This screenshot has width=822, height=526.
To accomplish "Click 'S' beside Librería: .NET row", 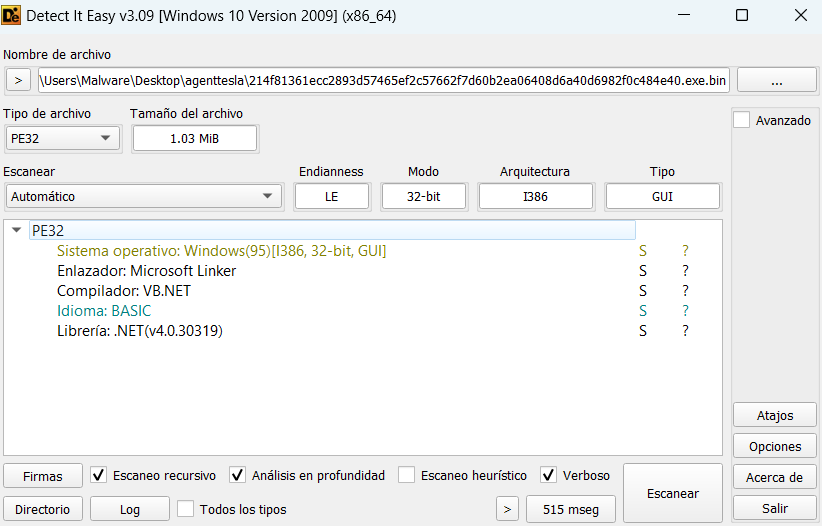I will coord(644,331).
